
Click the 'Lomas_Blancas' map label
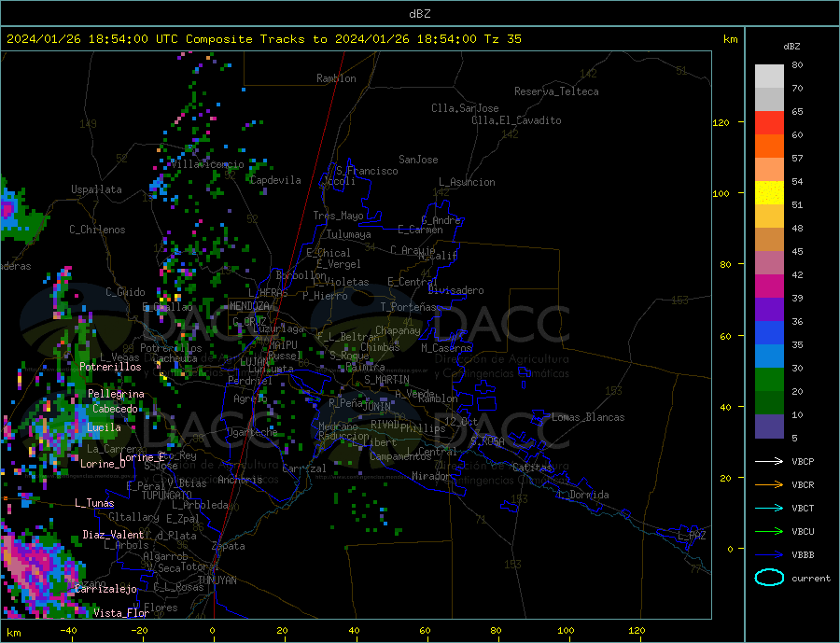pos(588,417)
